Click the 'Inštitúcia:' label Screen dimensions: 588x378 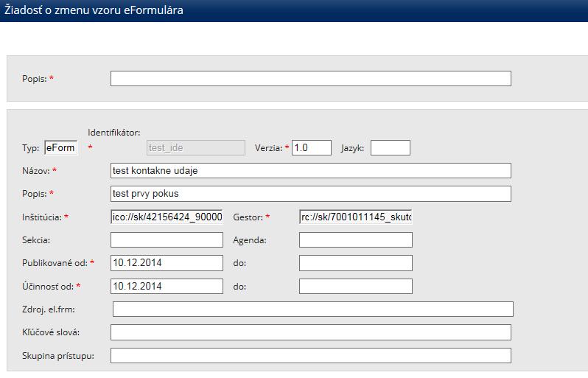(41, 217)
